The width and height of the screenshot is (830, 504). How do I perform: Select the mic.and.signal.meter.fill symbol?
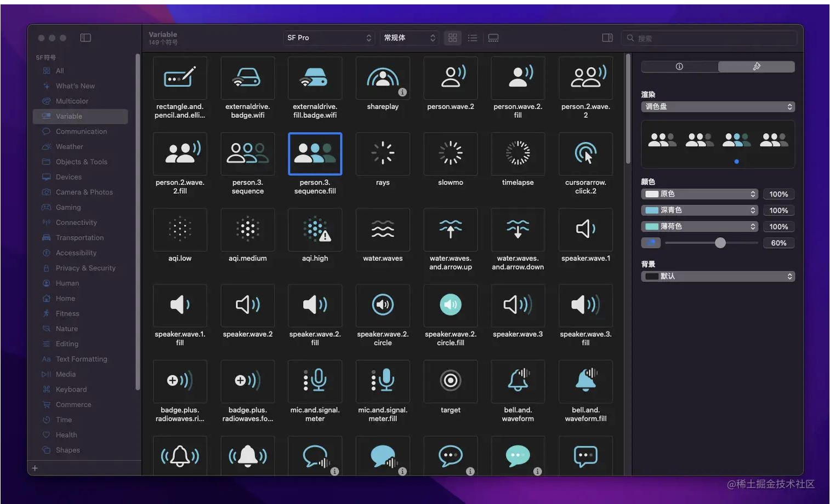coord(383,381)
